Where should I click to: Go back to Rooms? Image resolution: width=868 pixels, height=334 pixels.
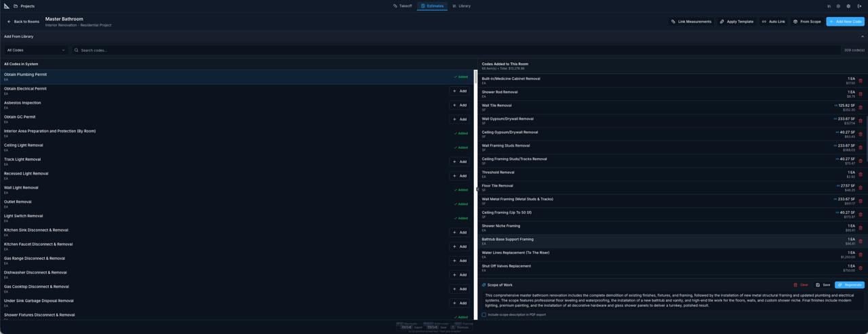click(x=23, y=22)
